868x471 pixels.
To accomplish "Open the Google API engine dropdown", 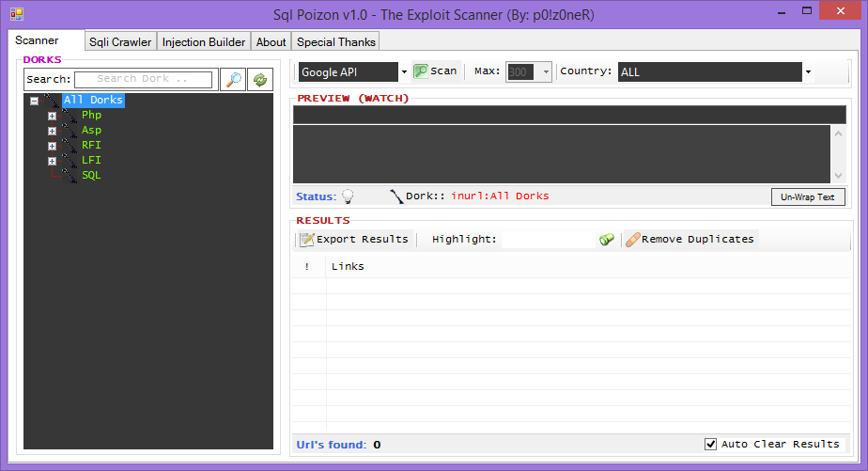I will [404, 72].
